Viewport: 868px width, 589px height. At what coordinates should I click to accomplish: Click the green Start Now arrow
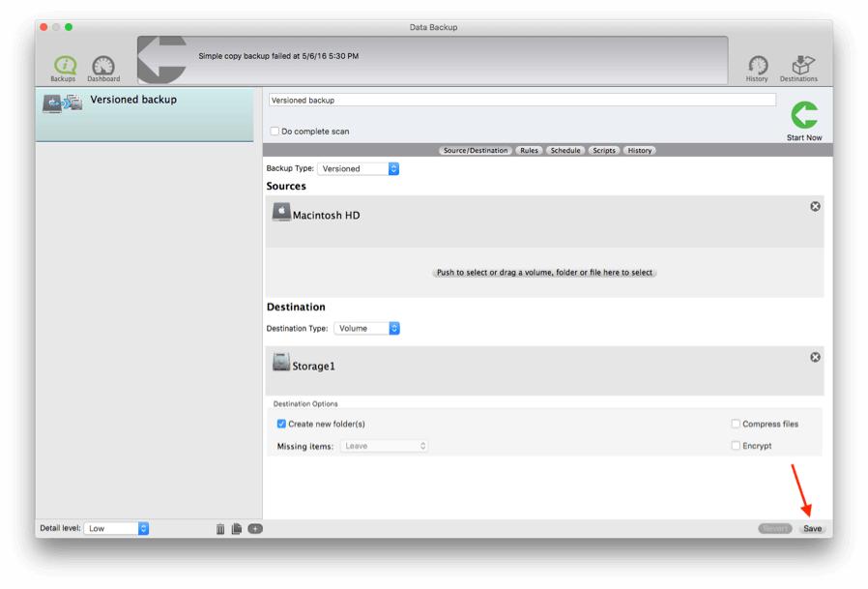(x=802, y=113)
